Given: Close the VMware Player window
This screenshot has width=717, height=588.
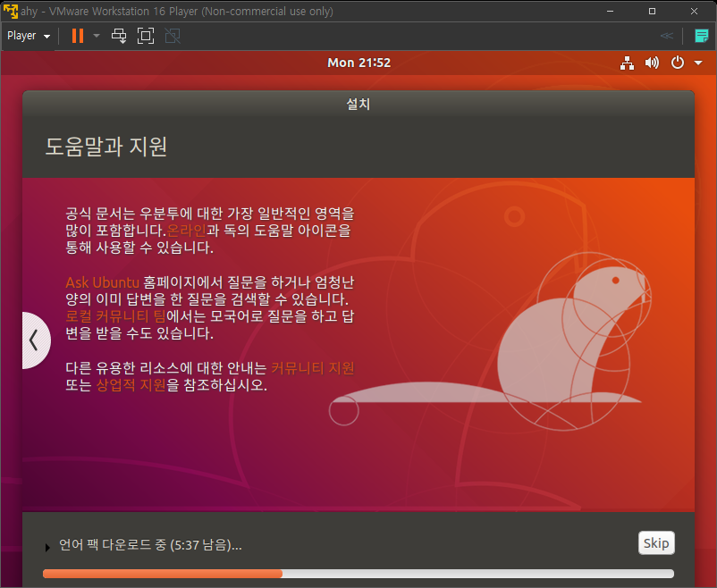Looking at the screenshot, I should pyautogui.click(x=694, y=11).
